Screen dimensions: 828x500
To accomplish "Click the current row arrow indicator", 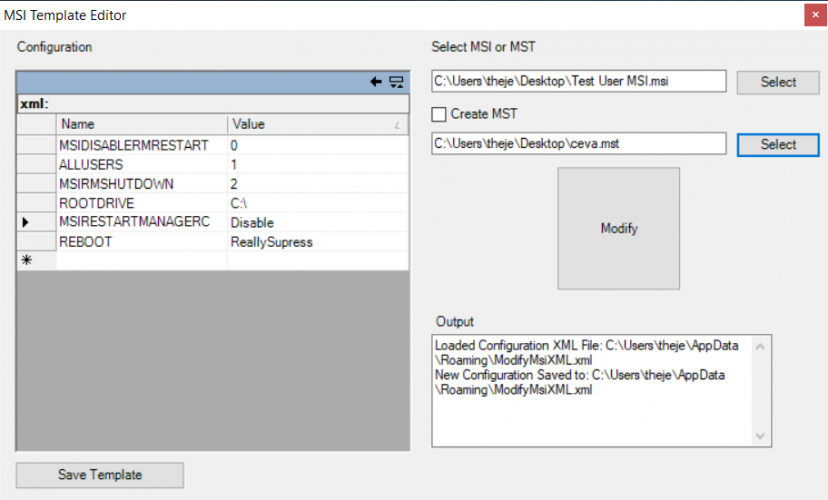I will click(25, 222).
